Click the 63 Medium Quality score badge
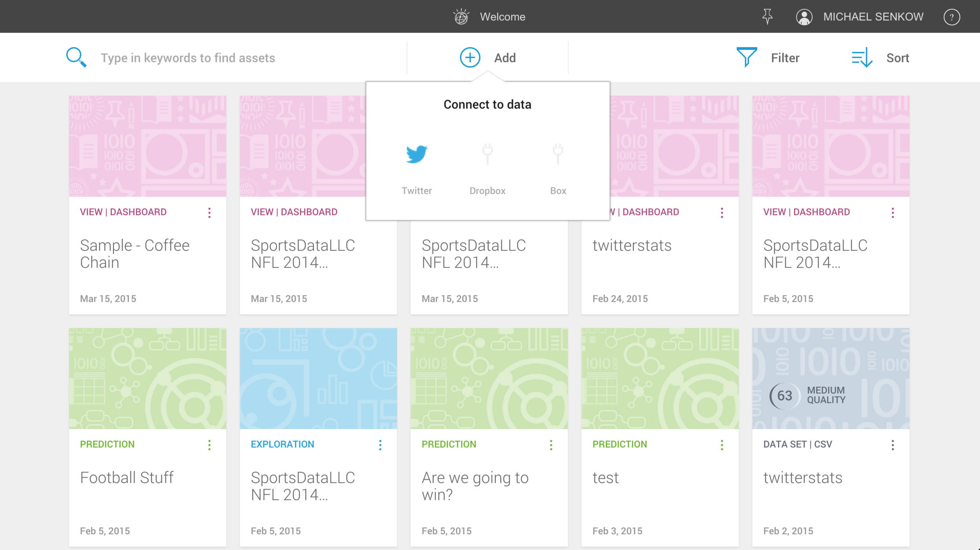 pos(784,396)
